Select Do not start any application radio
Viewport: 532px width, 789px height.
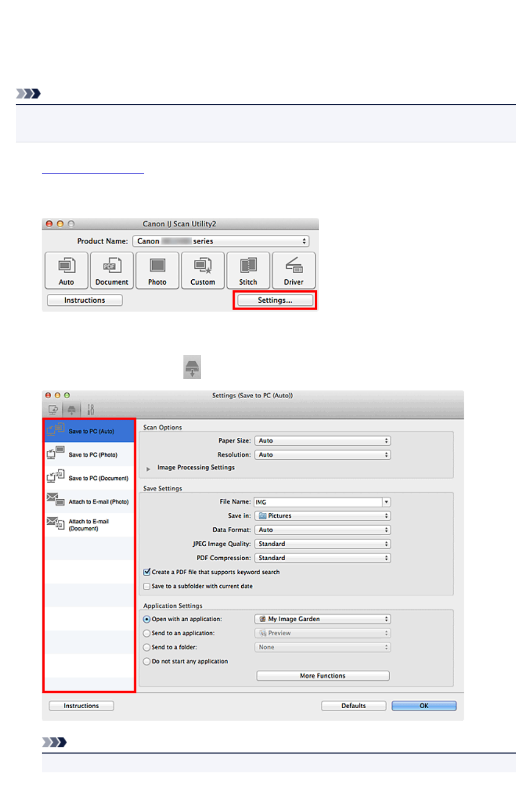[x=147, y=661]
